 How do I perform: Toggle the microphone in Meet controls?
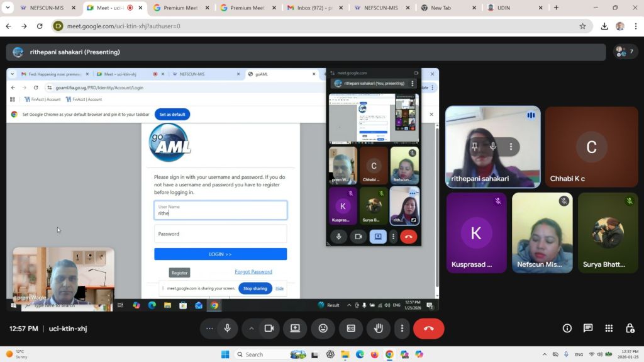tap(227, 329)
